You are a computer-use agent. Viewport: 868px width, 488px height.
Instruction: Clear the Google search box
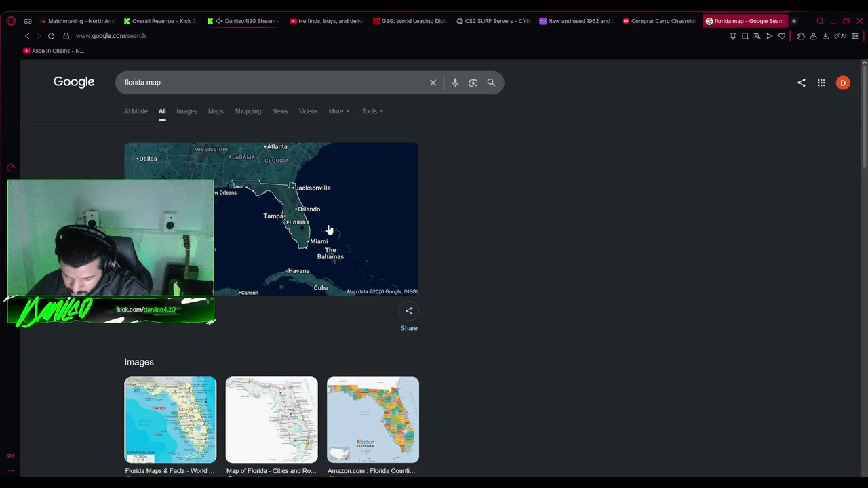(433, 83)
